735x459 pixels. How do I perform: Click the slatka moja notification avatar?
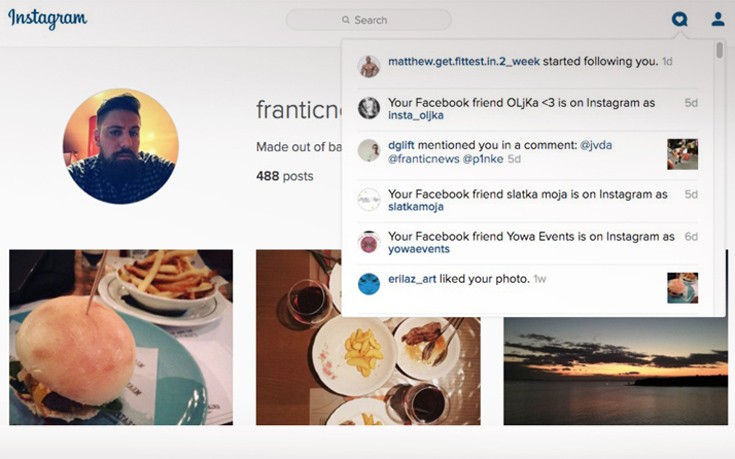pyautogui.click(x=369, y=199)
